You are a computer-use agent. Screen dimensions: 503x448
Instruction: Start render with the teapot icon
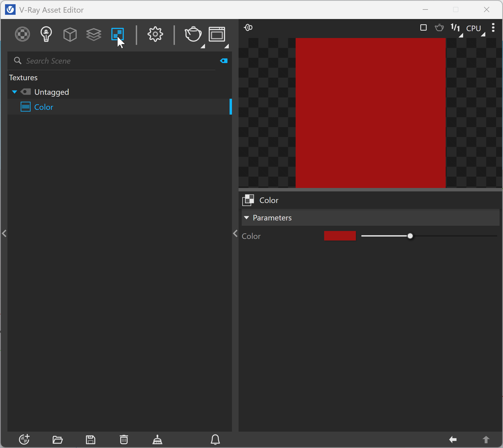click(x=193, y=34)
